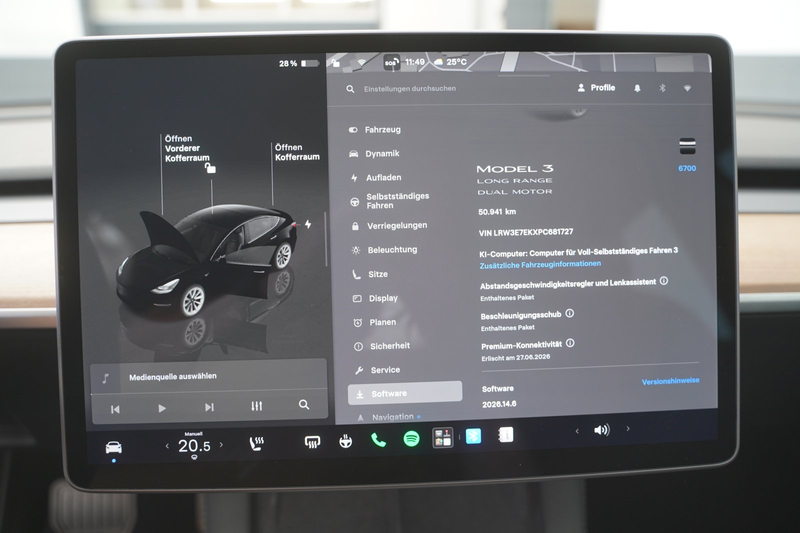Viewport: 800px width, 533px height.
Task: Tap the lock icon in status bar
Action: click(335, 63)
